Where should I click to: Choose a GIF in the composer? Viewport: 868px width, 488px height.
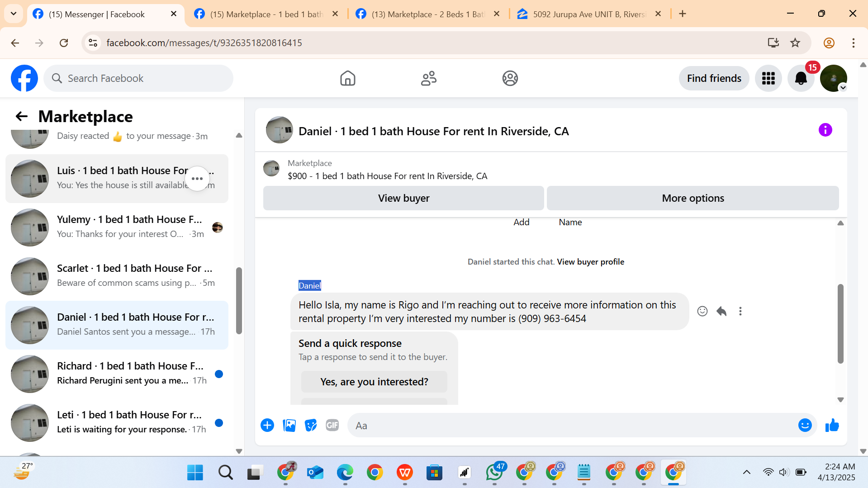coord(332,425)
